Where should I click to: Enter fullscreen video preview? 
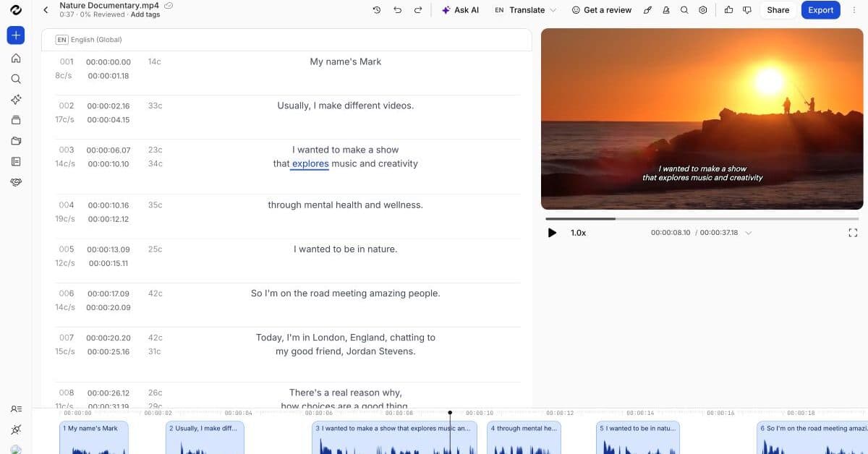853,233
